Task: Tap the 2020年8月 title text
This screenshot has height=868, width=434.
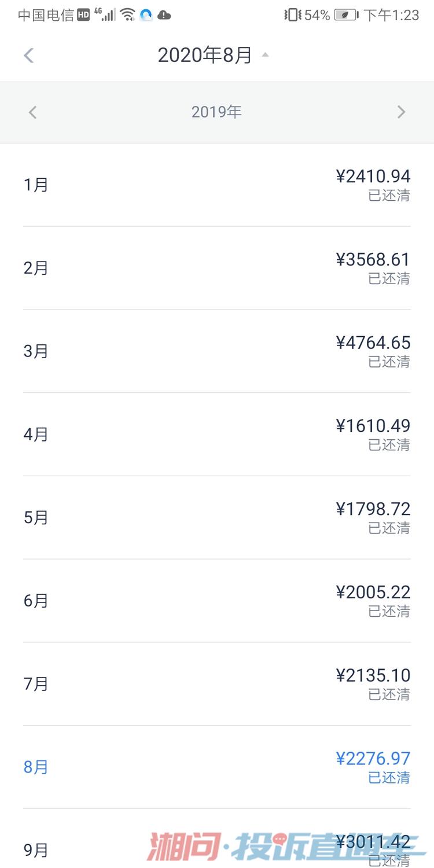Action: point(205,56)
